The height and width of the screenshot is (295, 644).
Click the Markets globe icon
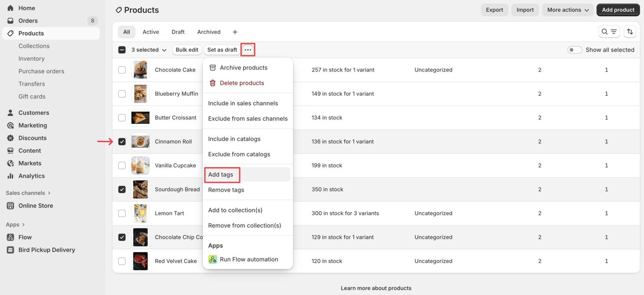tap(10, 163)
